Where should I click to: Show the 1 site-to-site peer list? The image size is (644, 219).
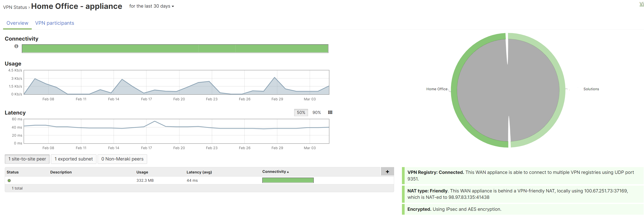[x=27, y=159]
